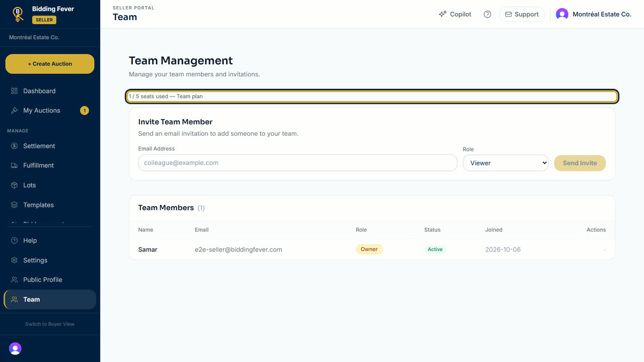Open the Dashboard menu item
Image resolution: width=644 pixels, height=362 pixels.
(x=50, y=91)
